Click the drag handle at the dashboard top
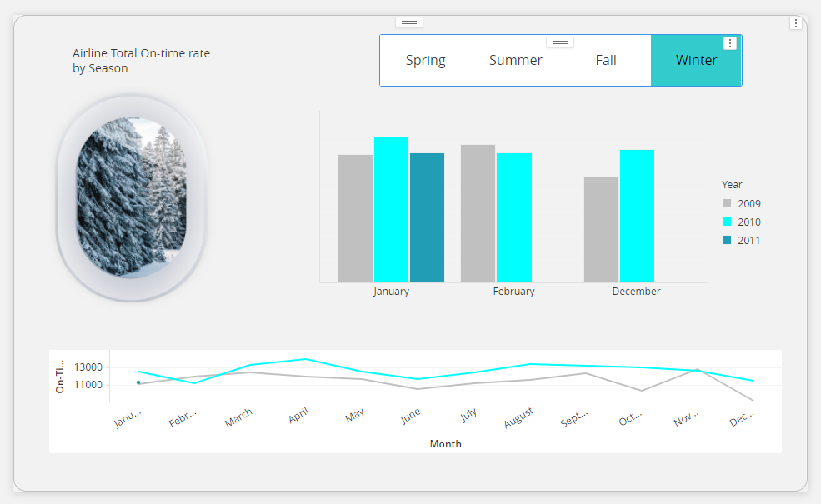 click(x=410, y=22)
